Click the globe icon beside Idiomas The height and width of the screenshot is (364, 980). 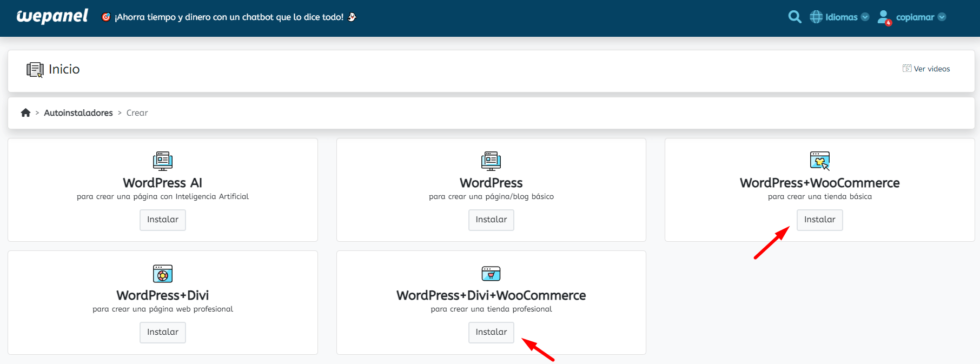click(x=816, y=17)
